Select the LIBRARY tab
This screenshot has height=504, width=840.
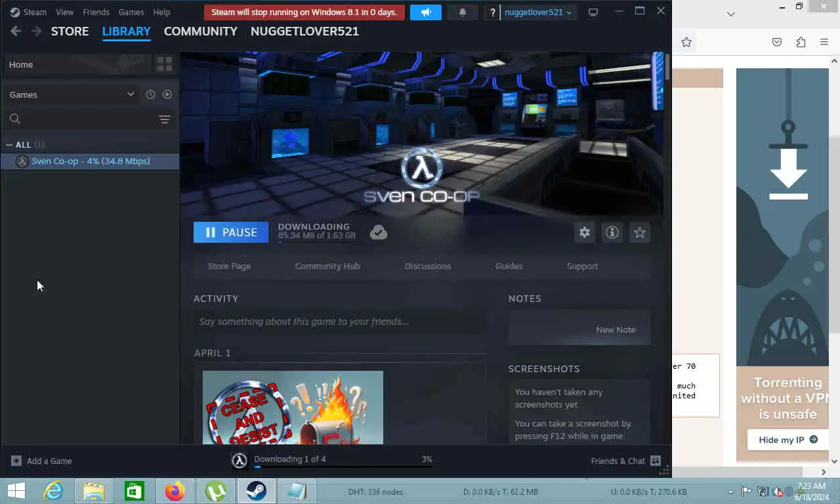pyautogui.click(x=126, y=31)
